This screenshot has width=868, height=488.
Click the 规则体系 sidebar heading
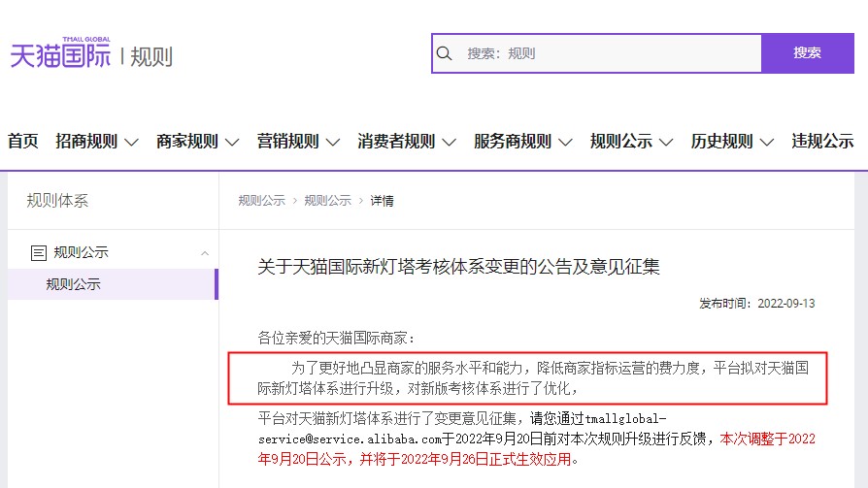coord(57,200)
